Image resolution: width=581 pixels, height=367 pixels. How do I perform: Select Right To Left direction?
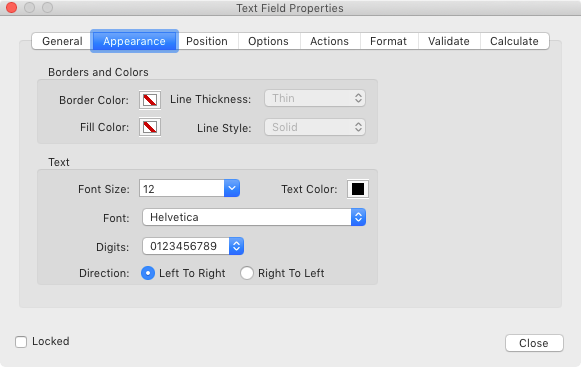(247, 273)
